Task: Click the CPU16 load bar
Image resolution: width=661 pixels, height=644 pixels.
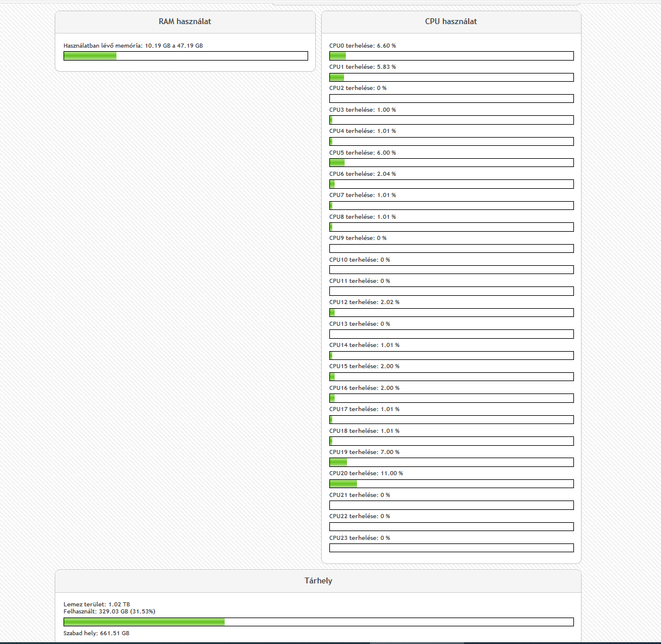Action: [452, 398]
